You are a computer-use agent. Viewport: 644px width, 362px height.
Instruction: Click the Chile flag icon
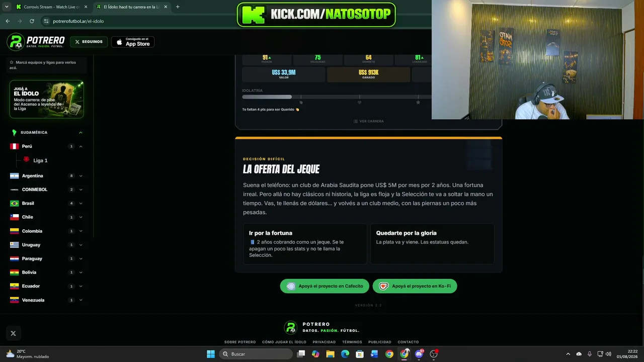pyautogui.click(x=14, y=217)
